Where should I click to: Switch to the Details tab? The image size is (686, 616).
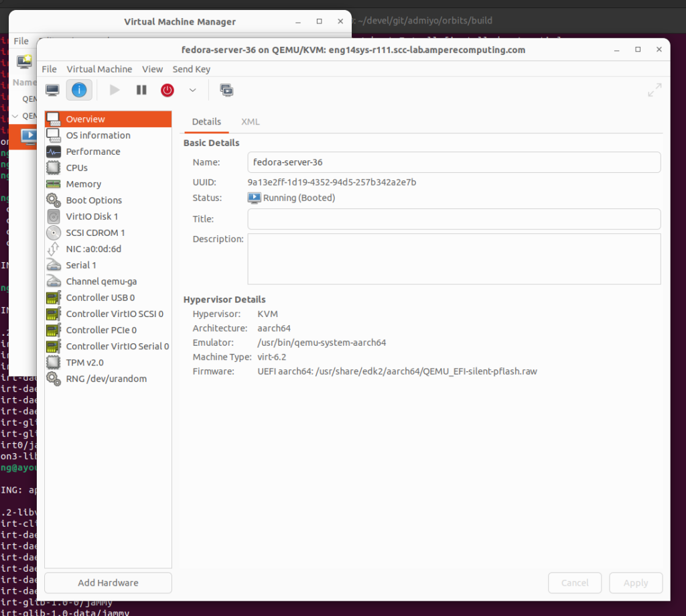206,122
